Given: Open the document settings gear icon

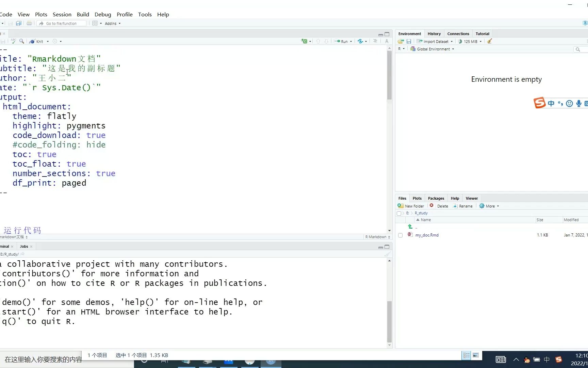Looking at the screenshot, I should tap(55, 41).
